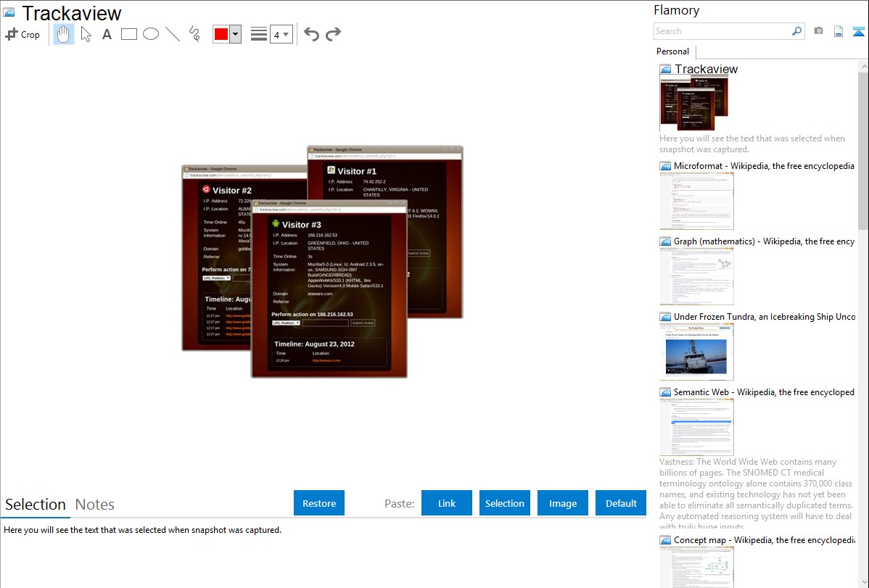This screenshot has width=869, height=588.
Task: Click the Visitor #2 screenshot window
Action: (x=216, y=257)
